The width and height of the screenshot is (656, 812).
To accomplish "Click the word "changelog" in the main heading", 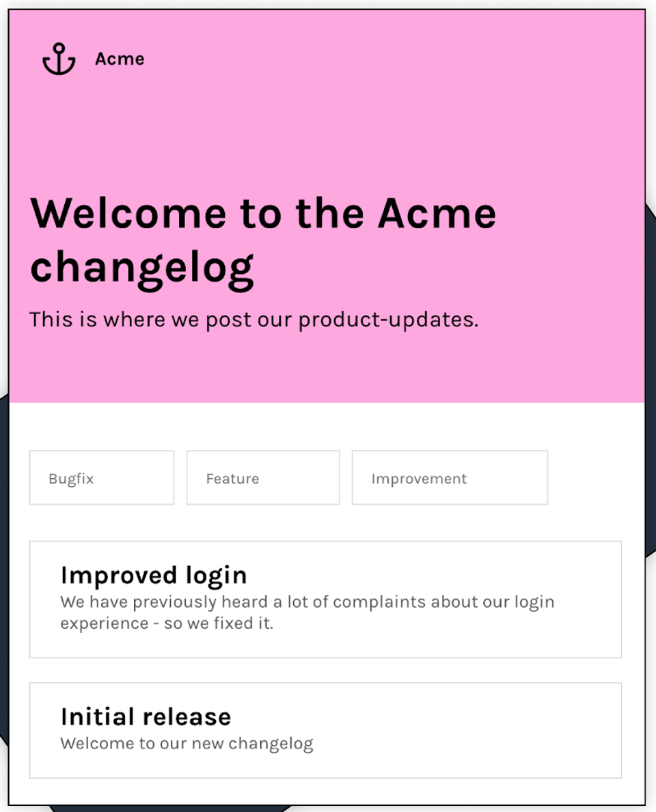I will pyautogui.click(x=141, y=266).
